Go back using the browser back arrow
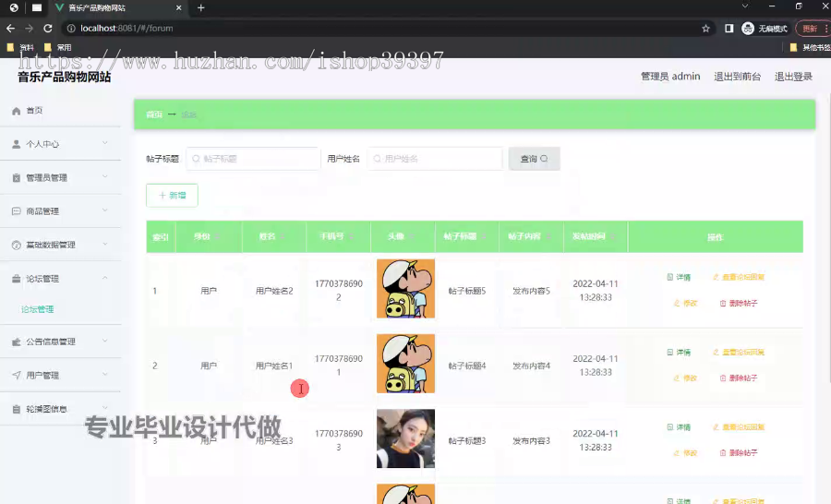This screenshot has height=504, width=831. click(x=10, y=29)
